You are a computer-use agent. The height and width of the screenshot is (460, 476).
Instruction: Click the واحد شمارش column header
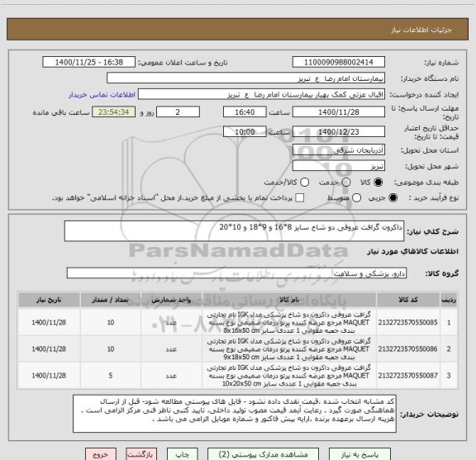tap(171, 300)
